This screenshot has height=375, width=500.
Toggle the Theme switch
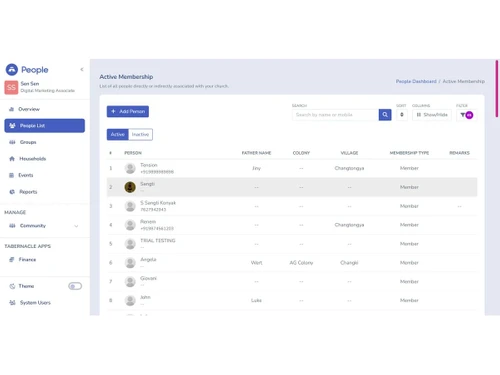(75, 286)
